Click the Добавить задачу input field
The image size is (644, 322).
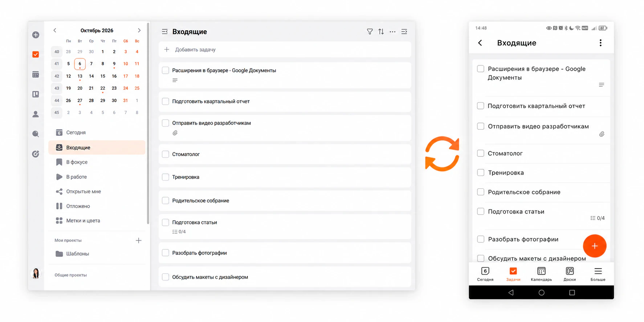pyautogui.click(x=285, y=50)
